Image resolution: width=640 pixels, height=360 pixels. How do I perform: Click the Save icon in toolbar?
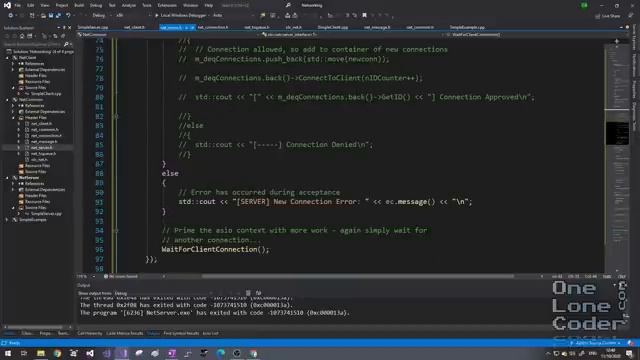[x=51, y=16]
